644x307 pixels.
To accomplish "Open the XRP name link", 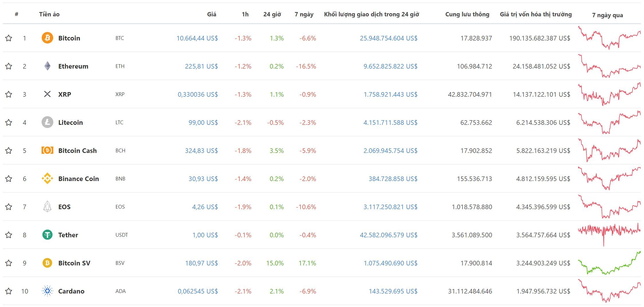I will [x=64, y=94].
